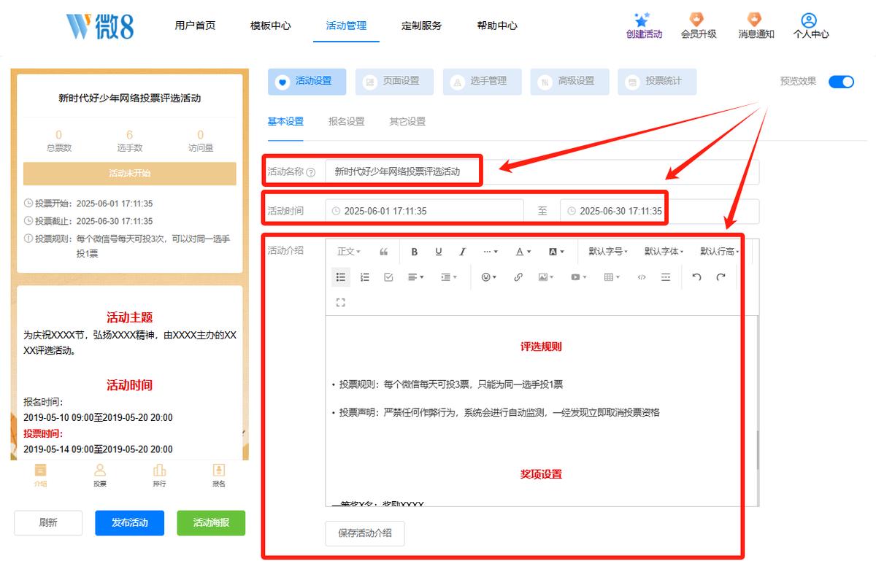Switch to the 选手管理 tab
The width and height of the screenshot is (876, 588).
(x=482, y=82)
